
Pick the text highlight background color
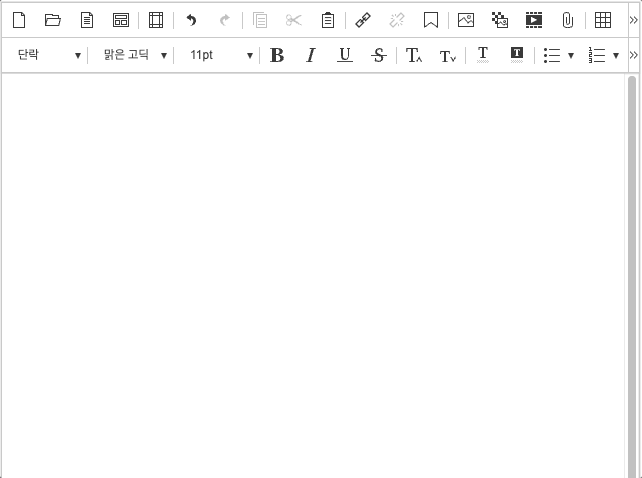point(517,55)
